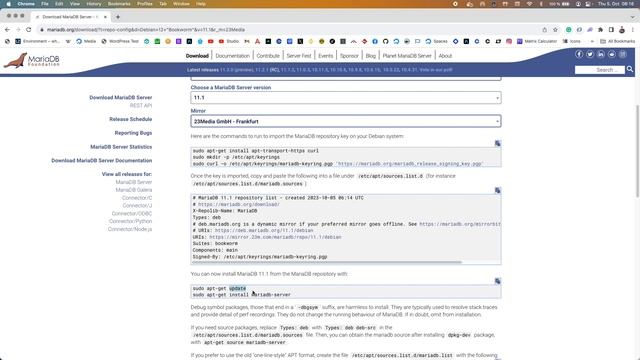Share this page from address bar

pos(544,29)
